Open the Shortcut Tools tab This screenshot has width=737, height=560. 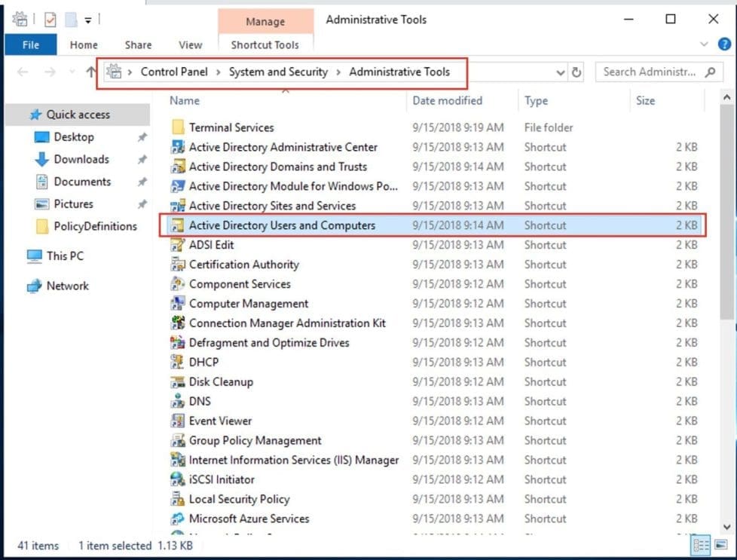coord(265,44)
